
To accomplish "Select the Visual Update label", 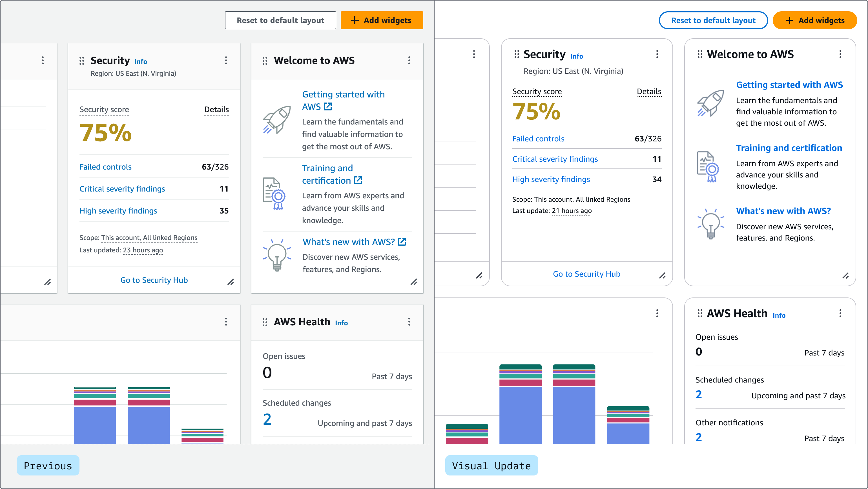I will point(491,465).
